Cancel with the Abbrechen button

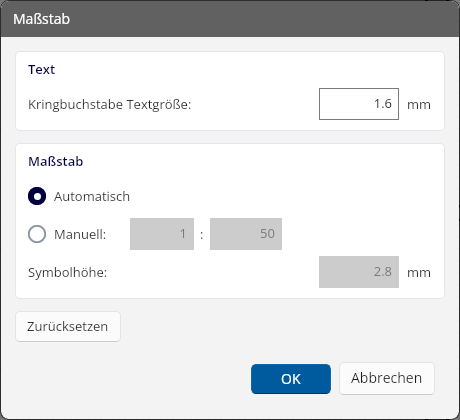pyautogui.click(x=387, y=378)
